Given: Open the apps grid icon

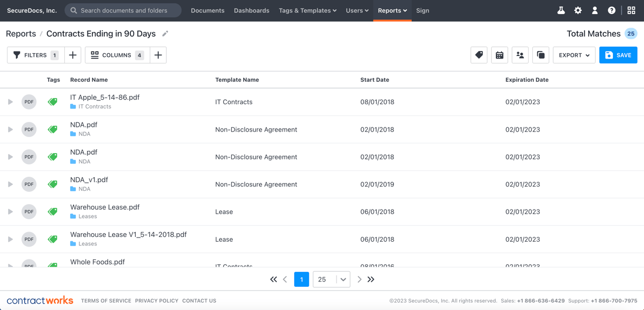Looking at the screenshot, I should (631, 10).
